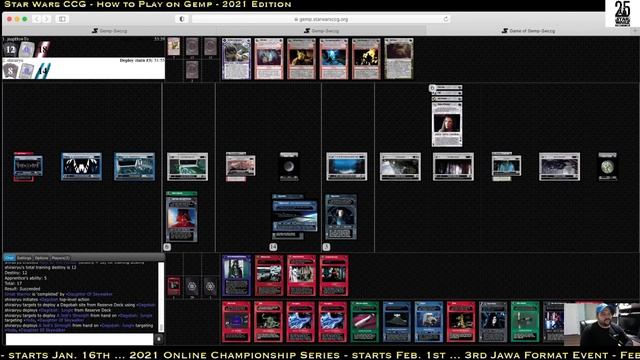Click the Safari forward arrow
The width and height of the screenshot is (640, 360).
tap(47, 19)
